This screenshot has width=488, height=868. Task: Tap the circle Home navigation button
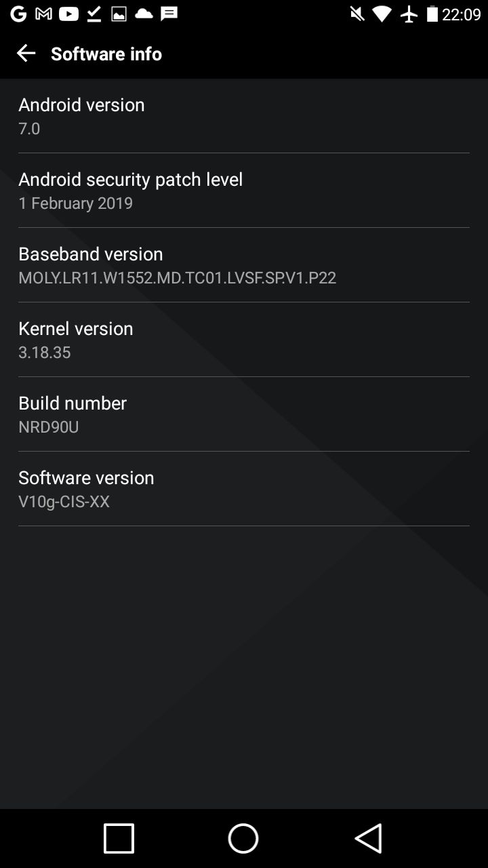(x=243, y=838)
